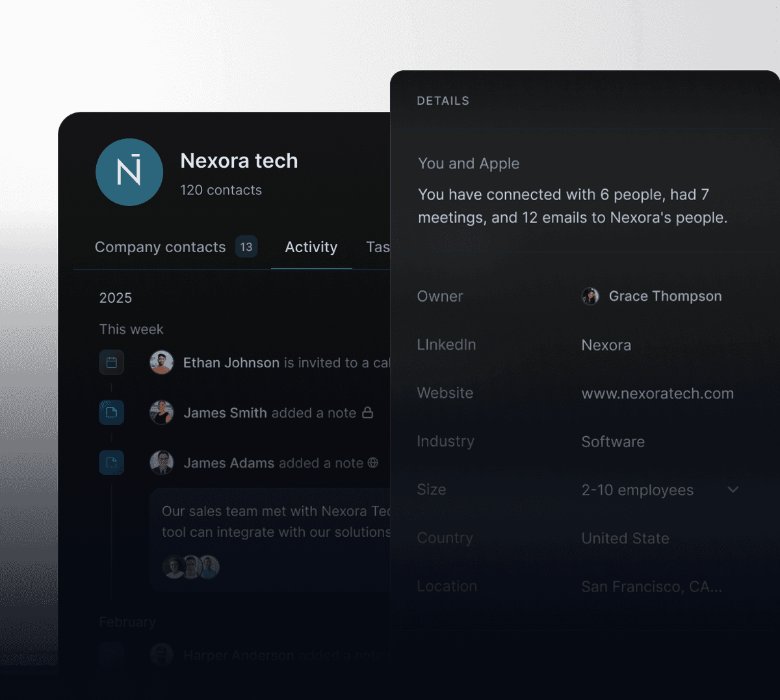Screen dimensions: 780x700
Task: Expand the Size dropdown chevron
Action: pos(733,489)
